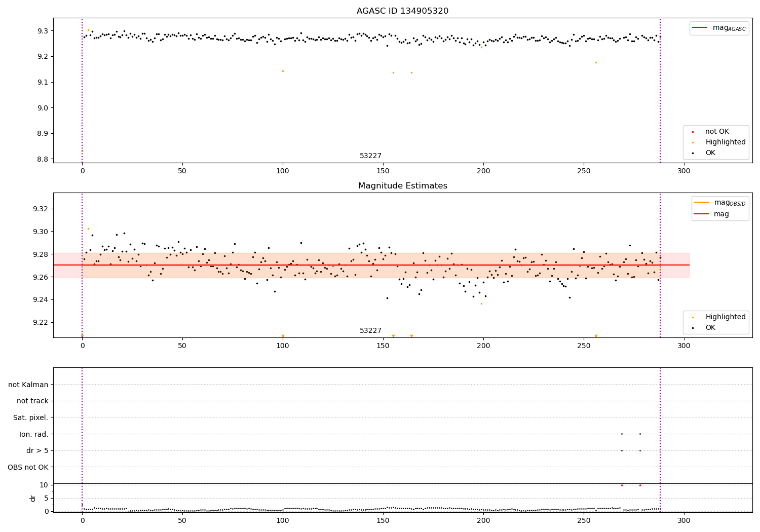Select the mag AGASC legend entry
The width and height of the screenshot is (760, 532).
point(719,28)
